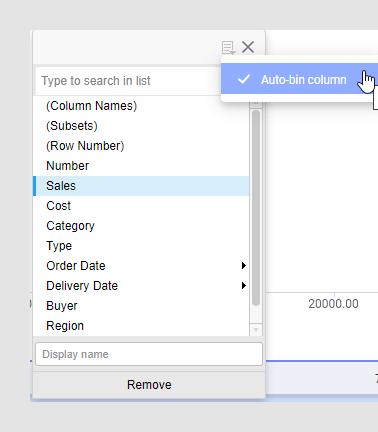Pick (Row Number) in the list

click(x=141, y=146)
